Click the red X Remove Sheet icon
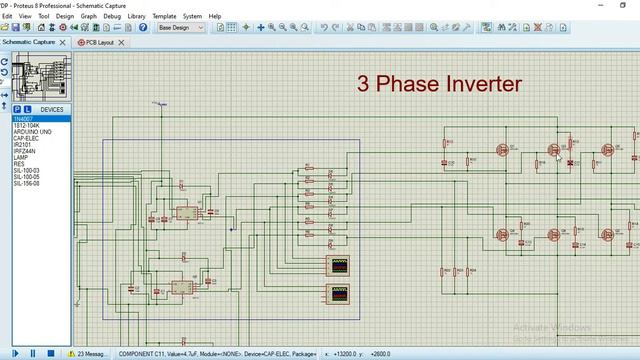This screenshot has height=360, width=640. pyautogui.click(x=538, y=27)
